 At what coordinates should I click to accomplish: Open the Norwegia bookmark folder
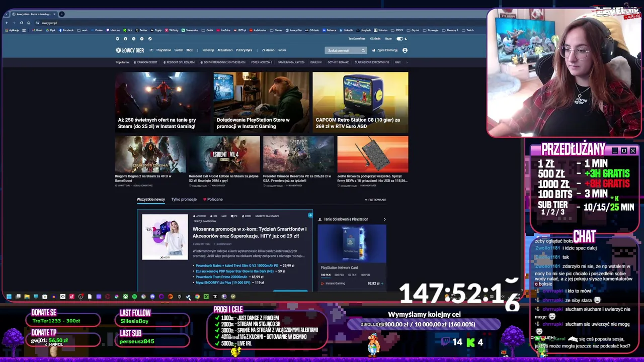click(x=431, y=30)
